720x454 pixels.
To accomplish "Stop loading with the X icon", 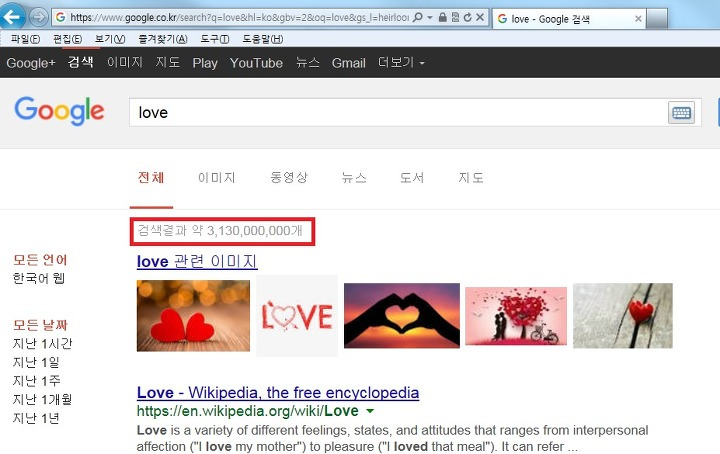I will pyautogui.click(x=480, y=17).
